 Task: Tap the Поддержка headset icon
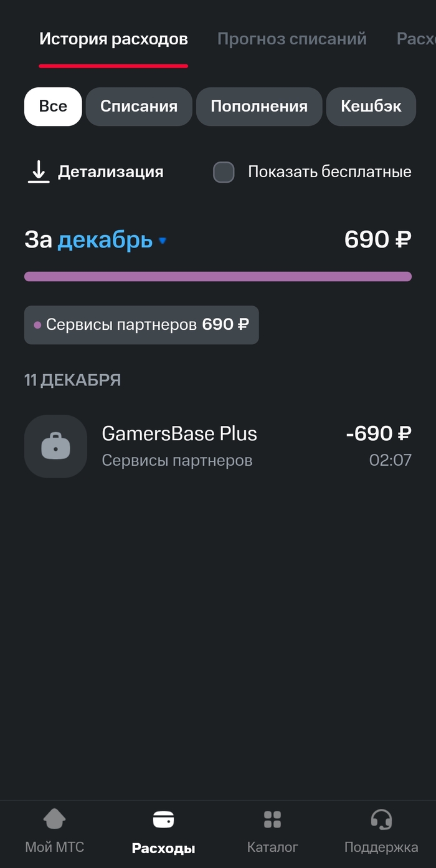pos(381,819)
